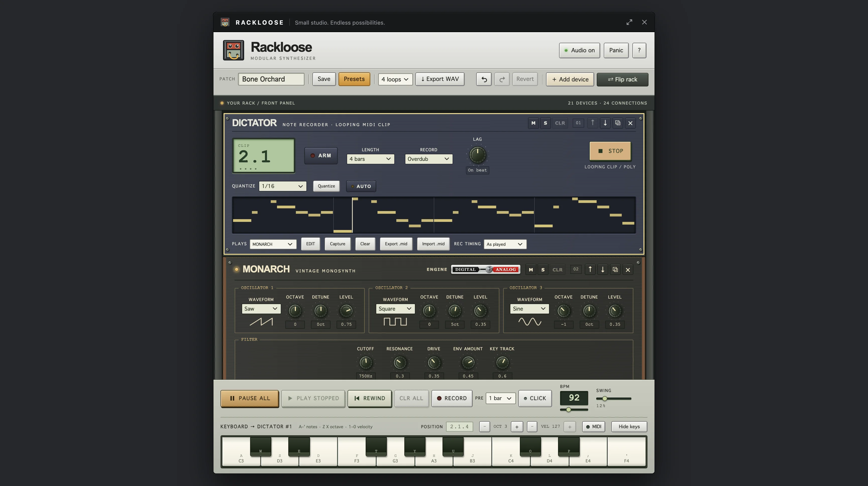Screen dimensions: 868x486
Task: Switch the Monarch engine Digital/Analog toggle
Action: (485, 269)
